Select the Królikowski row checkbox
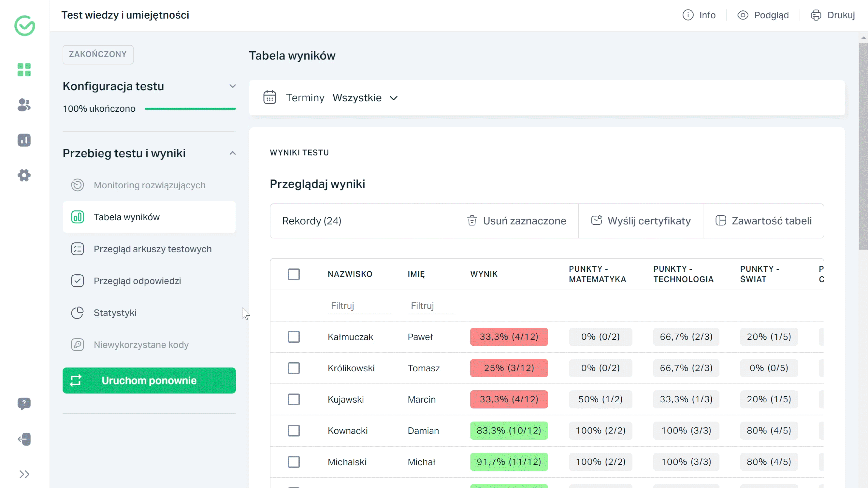This screenshot has width=868, height=488. tap(294, 368)
